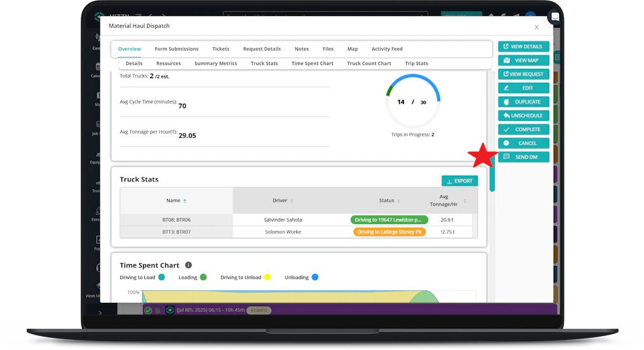Click the Trips in Progress: 2 label
Image resolution: width=644 pixels, height=350 pixels.
[413, 134]
